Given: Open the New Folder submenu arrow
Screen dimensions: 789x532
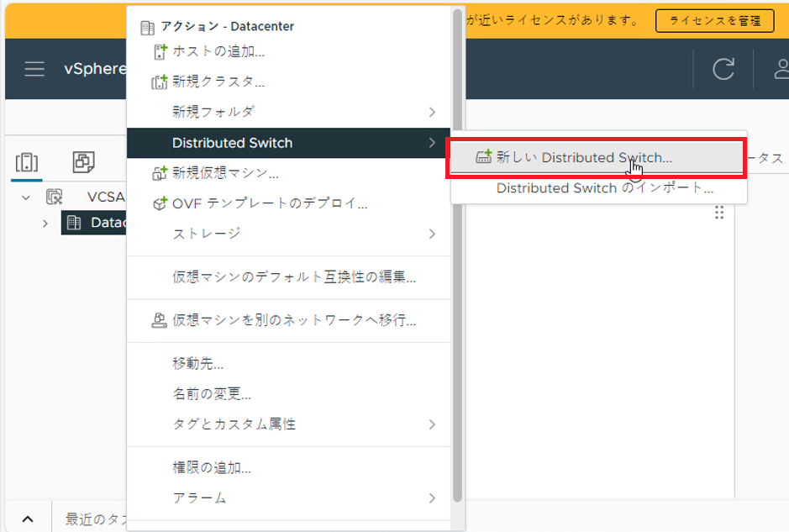Looking at the screenshot, I should [x=432, y=112].
